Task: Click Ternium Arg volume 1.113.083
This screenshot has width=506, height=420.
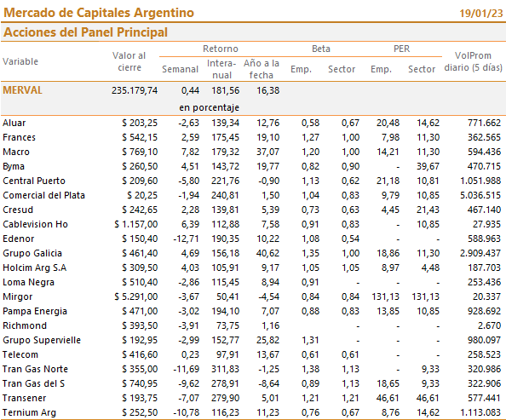Action: [x=480, y=413]
